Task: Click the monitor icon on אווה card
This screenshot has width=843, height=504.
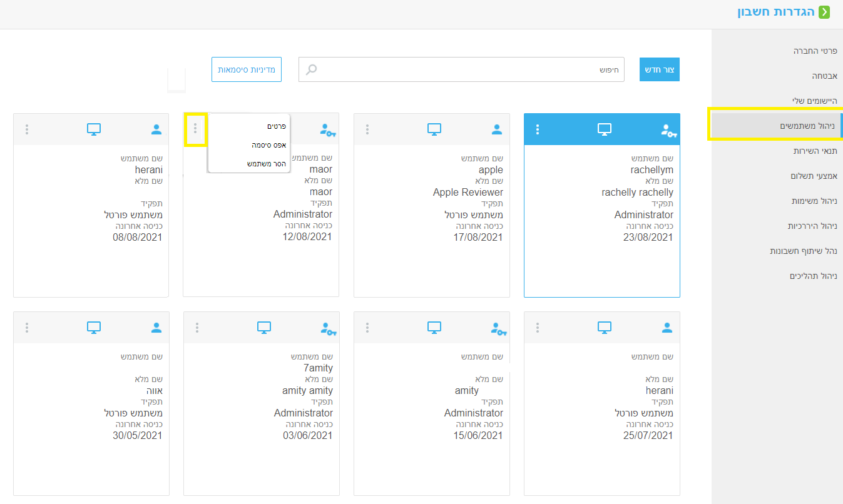Action: pos(94,327)
